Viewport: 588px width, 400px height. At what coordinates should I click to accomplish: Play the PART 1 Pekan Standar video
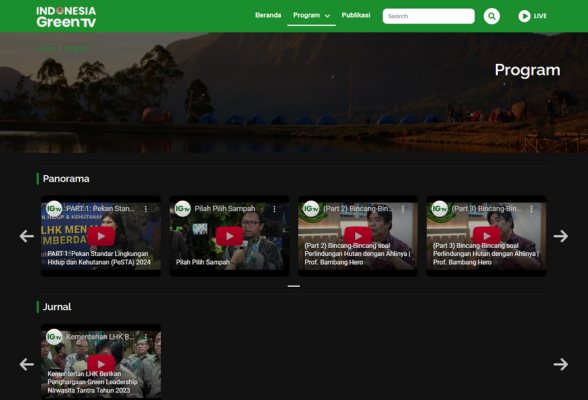pos(101,236)
